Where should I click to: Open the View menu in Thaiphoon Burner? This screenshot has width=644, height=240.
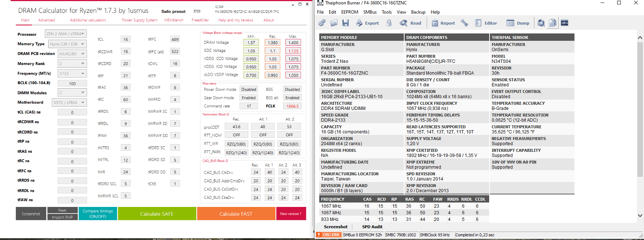(401, 12)
